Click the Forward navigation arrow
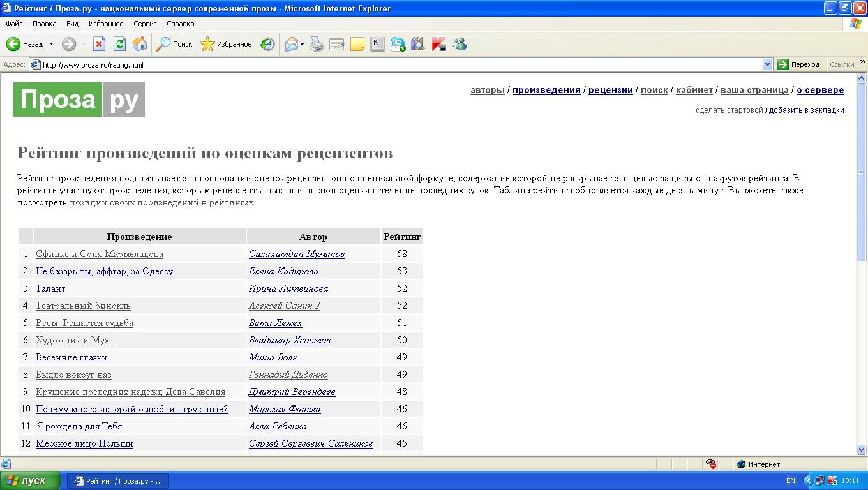 click(69, 44)
